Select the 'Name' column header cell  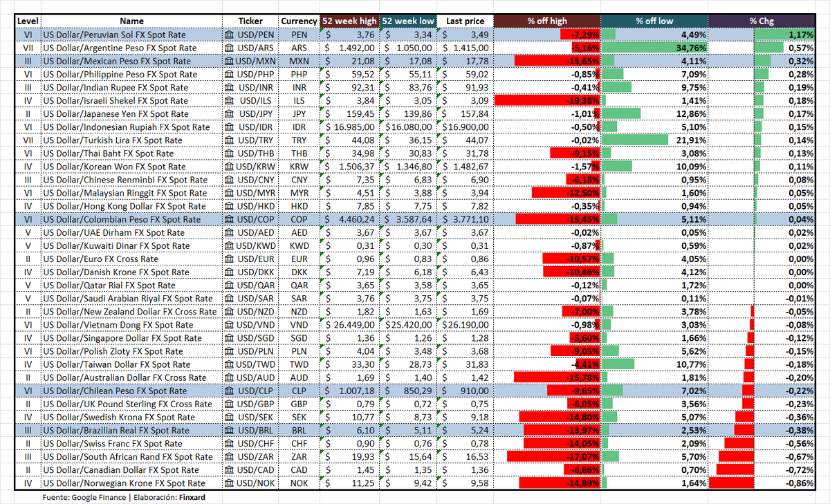tap(131, 21)
